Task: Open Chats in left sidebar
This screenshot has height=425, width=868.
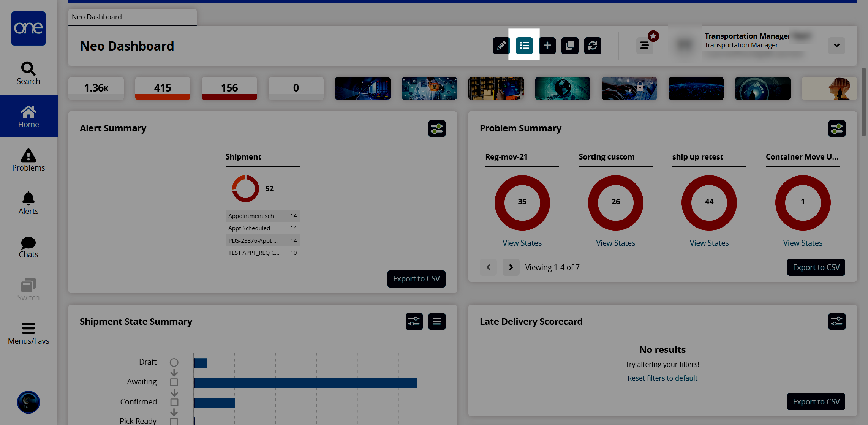Action: click(28, 247)
